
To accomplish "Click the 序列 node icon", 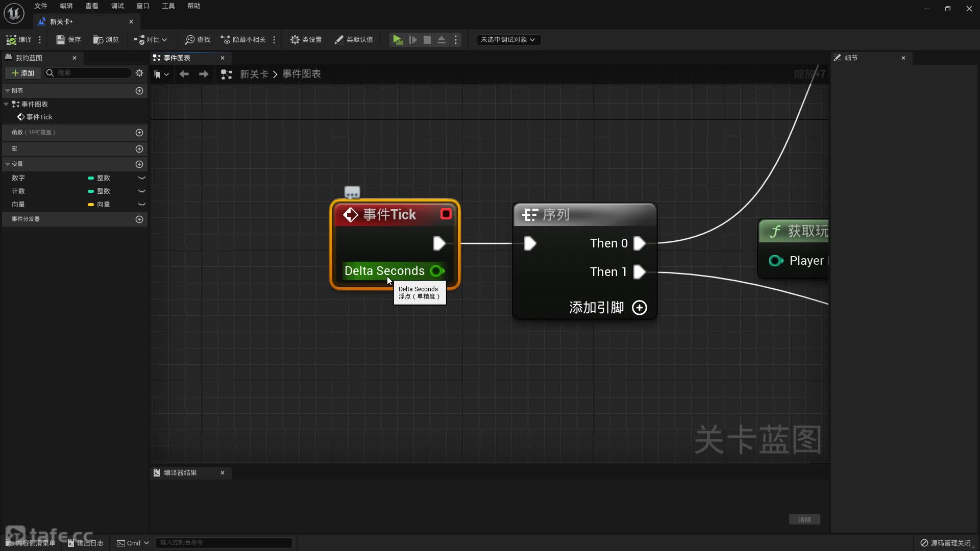I will click(x=529, y=214).
